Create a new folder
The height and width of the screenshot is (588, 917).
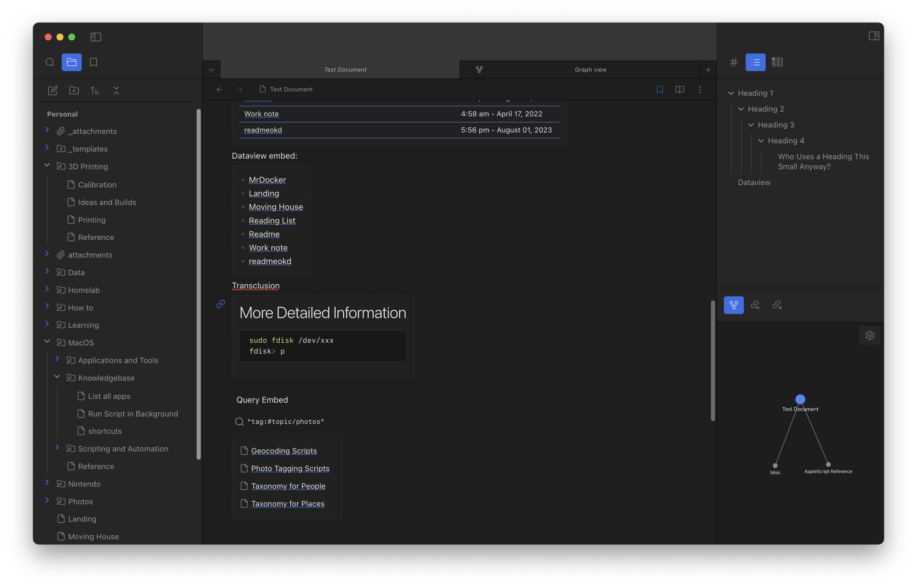click(x=74, y=90)
